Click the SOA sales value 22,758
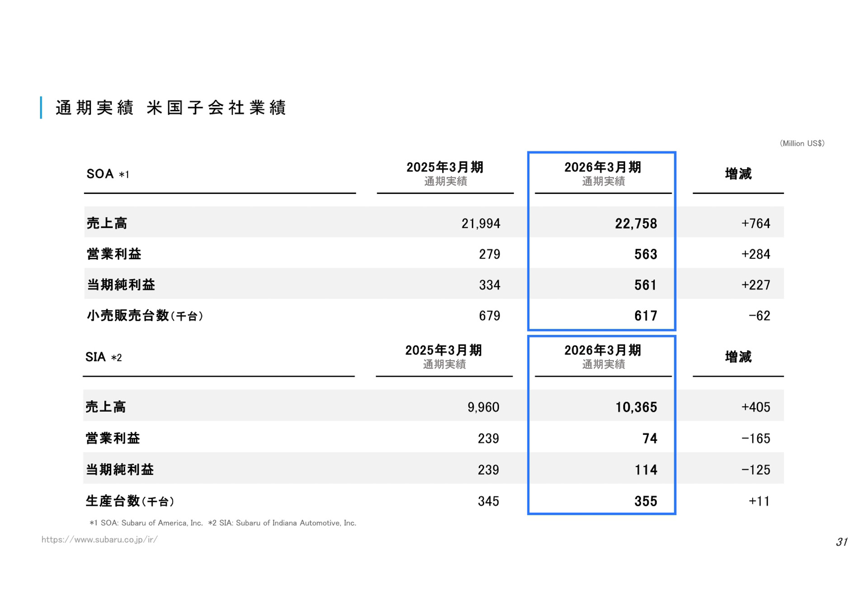The width and height of the screenshot is (868, 614). click(636, 223)
